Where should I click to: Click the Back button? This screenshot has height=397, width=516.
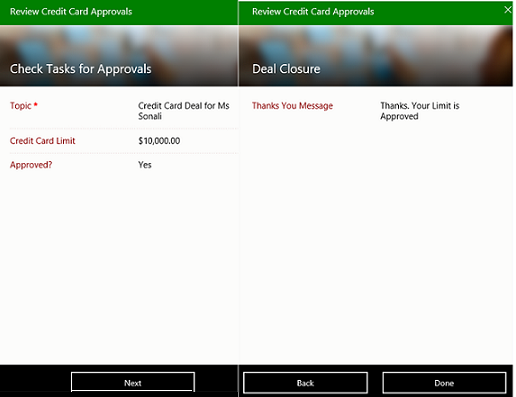[305, 383]
